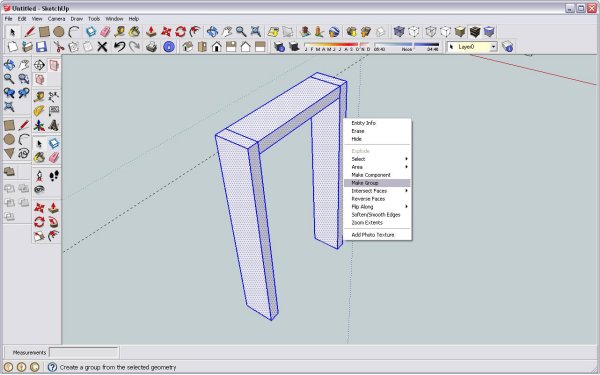Create a new file
The height and width of the screenshot is (375, 600).
point(13,47)
